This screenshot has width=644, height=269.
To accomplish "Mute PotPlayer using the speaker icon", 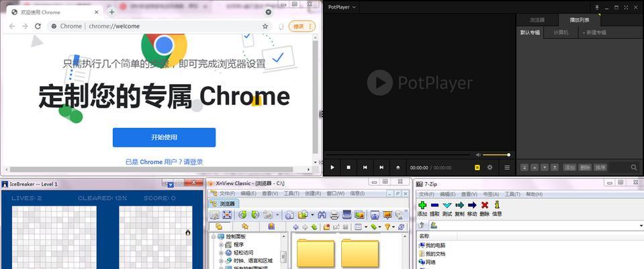I will click(x=478, y=155).
